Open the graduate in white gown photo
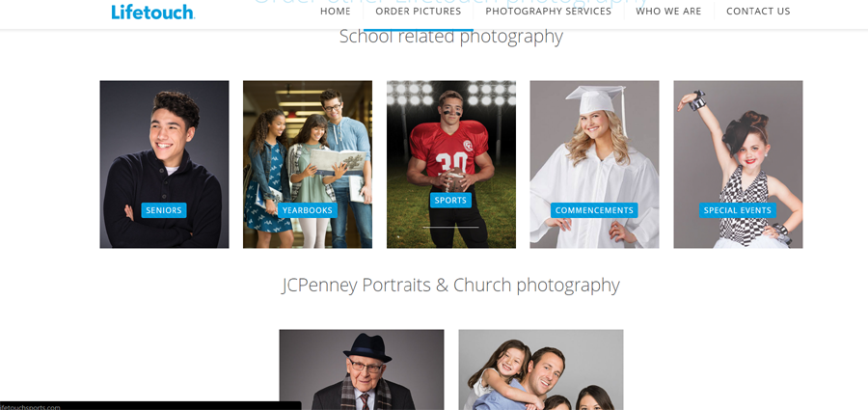Image resolution: width=868 pixels, height=410 pixels. (x=594, y=165)
